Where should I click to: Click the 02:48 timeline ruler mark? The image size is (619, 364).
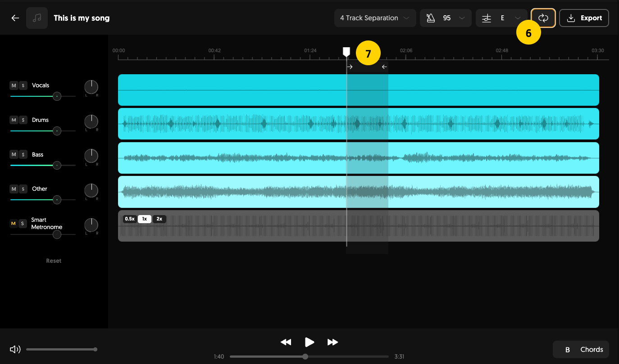[502, 51]
